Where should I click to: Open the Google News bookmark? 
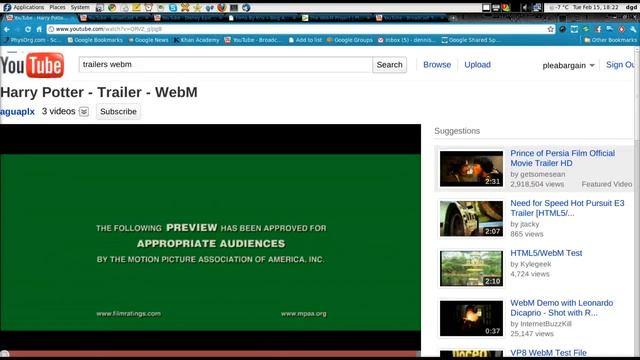click(x=148, y=40)
